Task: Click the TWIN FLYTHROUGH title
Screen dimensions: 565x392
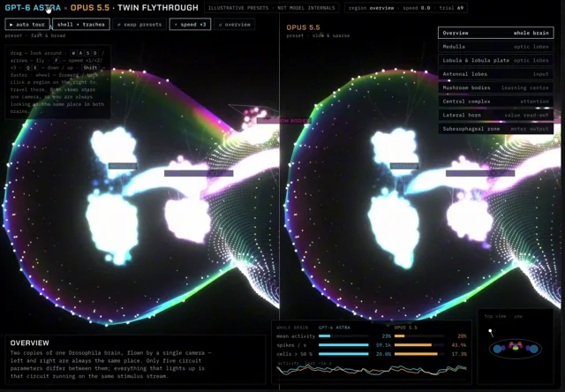Action: 158,8
